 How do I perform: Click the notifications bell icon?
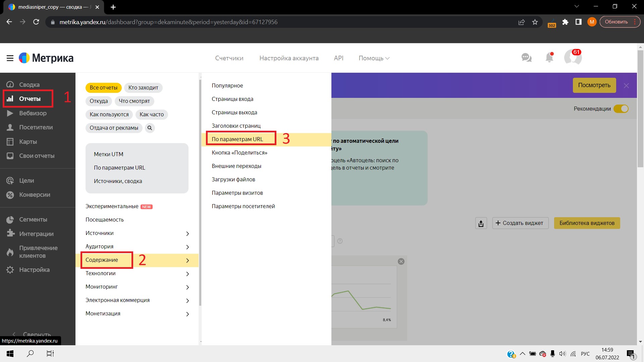(x=549, y=58)
